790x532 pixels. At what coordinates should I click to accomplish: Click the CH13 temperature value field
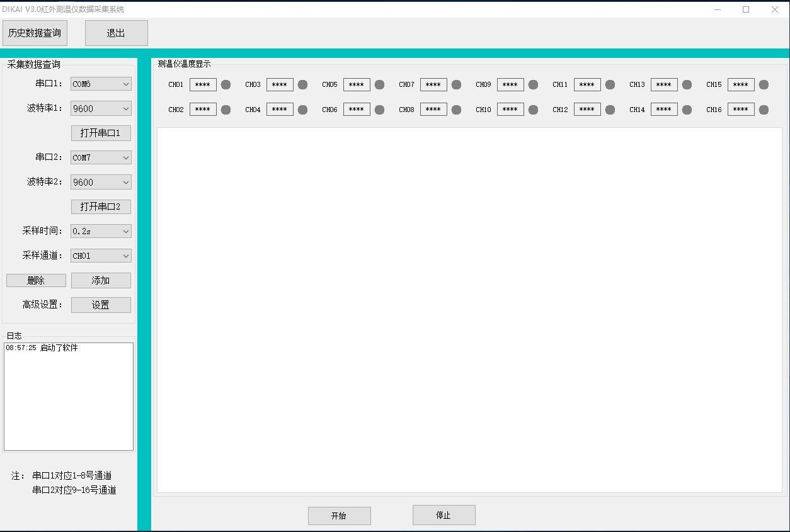click(x=664, y=84)
